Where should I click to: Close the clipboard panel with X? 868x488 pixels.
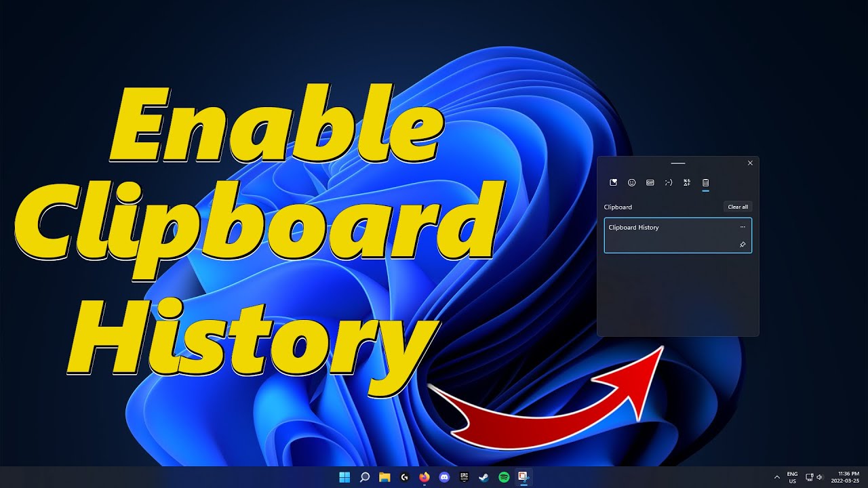750,163
